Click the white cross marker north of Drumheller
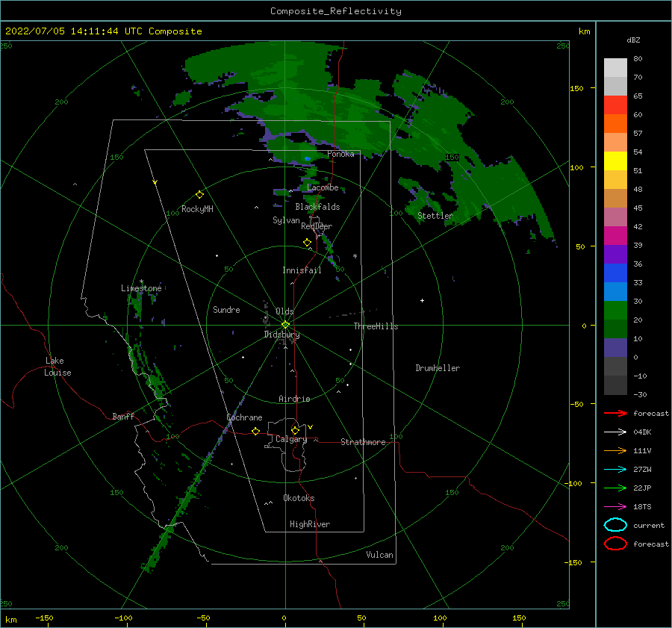 (422, 300)
